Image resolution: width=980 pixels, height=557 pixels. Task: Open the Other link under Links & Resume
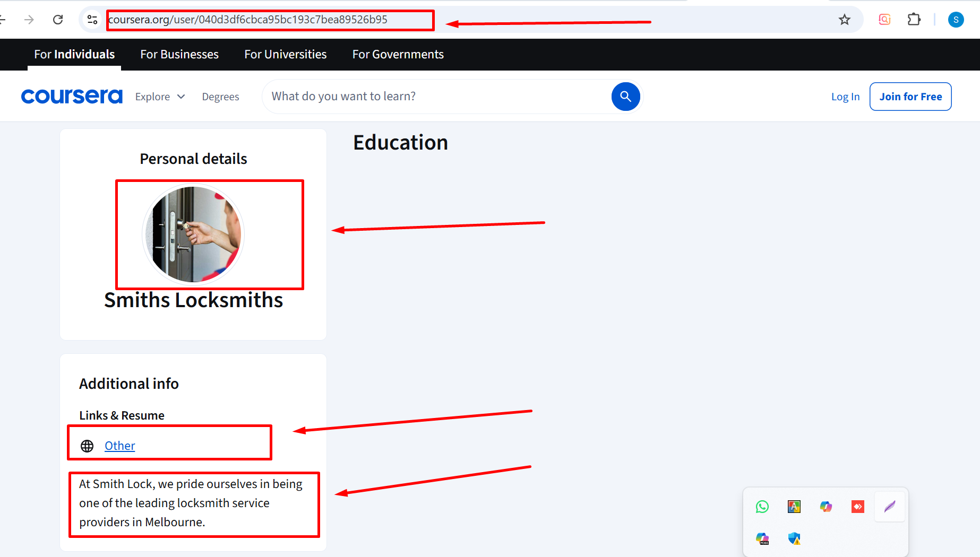coord(119,446)
